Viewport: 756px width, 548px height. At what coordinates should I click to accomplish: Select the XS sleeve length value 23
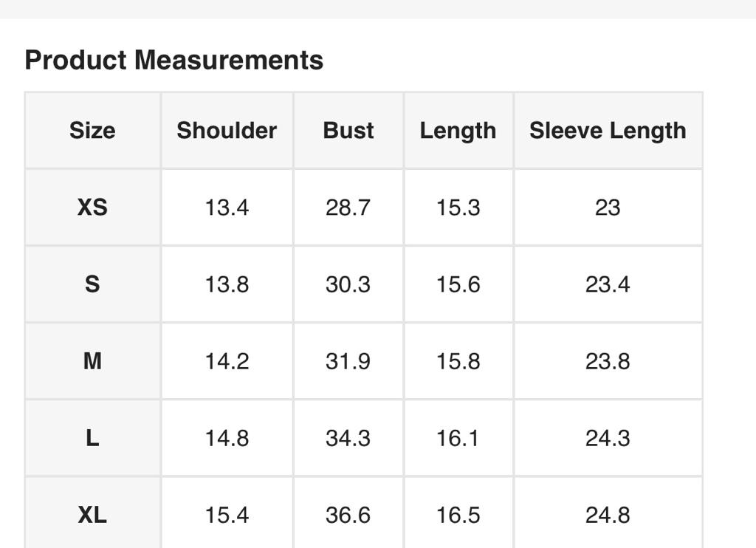click(608, 208)
